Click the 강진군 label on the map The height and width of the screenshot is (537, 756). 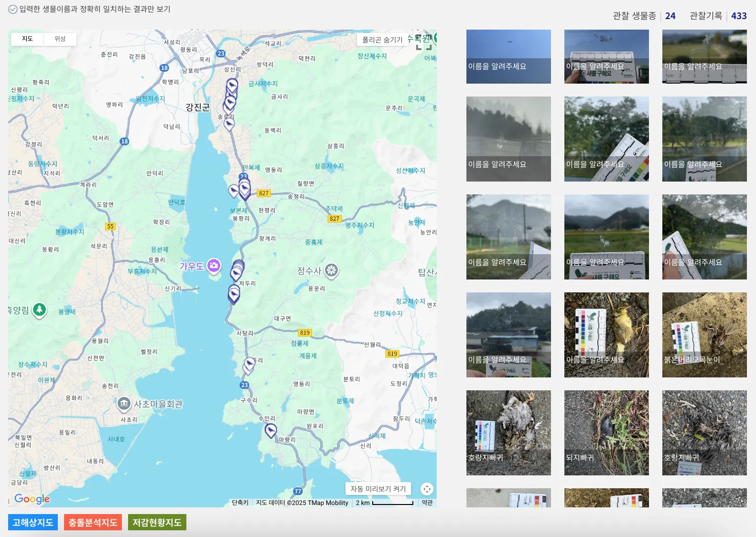point(198,107)
